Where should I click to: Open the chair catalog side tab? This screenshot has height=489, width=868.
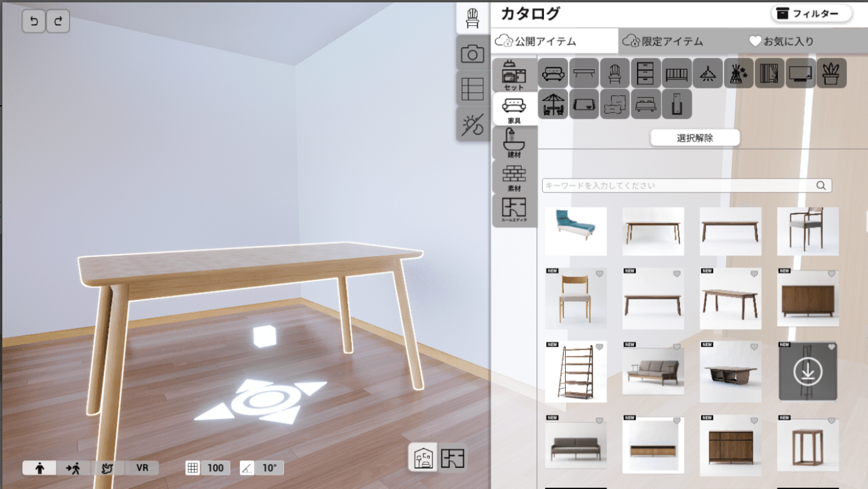[473, 18]
